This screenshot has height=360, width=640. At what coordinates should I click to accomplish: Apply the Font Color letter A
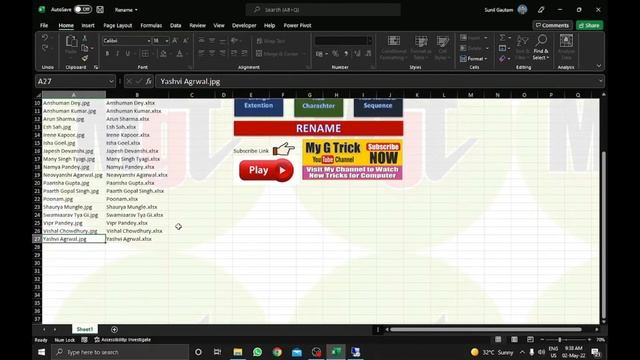(x=180, y=54)
